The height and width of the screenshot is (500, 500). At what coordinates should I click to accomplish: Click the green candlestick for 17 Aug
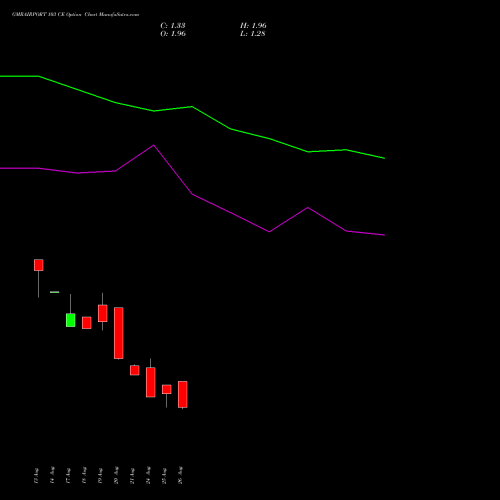coord(70,320)
